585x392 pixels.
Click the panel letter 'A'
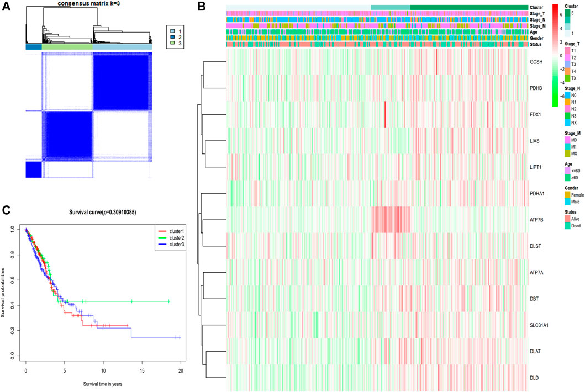pyautogui.click(x=6, y=7)
